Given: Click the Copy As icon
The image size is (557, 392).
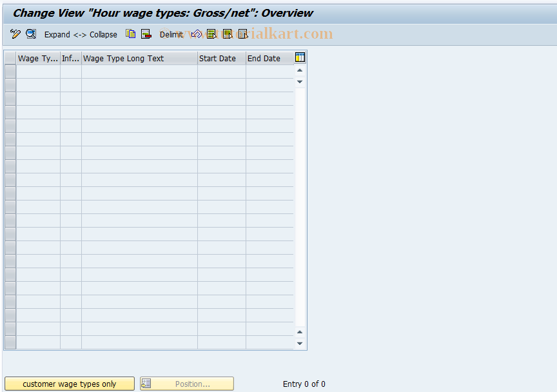Looking at the screenshot, I should point(130,34).
